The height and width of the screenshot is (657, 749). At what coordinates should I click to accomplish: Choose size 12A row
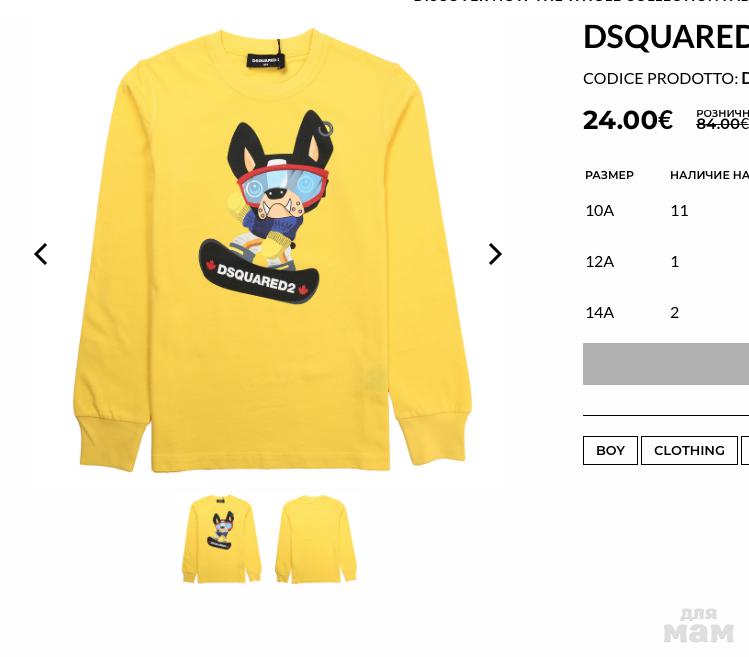pyautogui.click(x=666, y=262)
